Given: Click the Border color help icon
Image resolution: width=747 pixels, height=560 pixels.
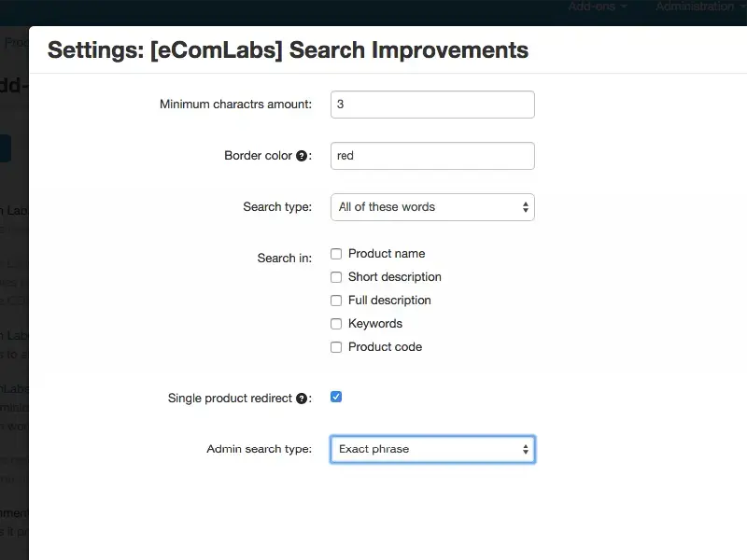Looking at the screenshot, I should point(302,156).
